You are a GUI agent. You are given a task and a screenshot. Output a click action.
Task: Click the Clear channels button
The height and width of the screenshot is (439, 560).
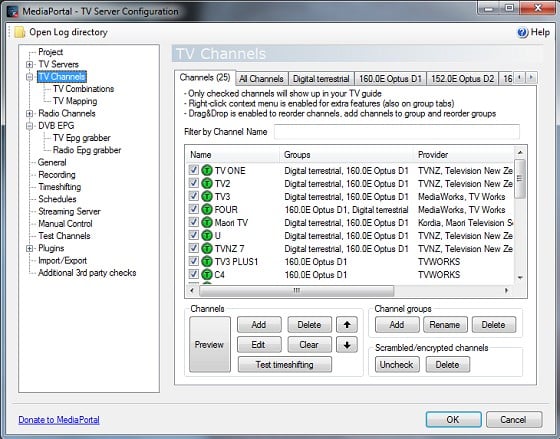pyautogui.click(x=309, y=345)
